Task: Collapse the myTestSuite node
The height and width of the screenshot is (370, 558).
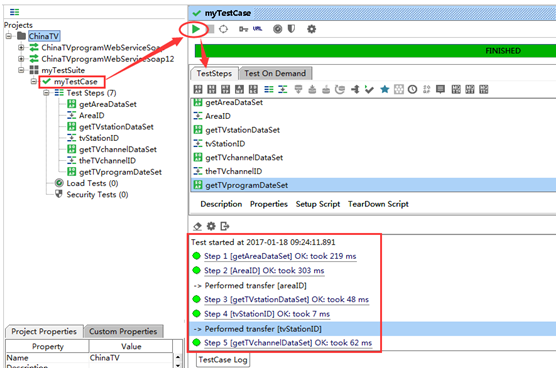Action: click(x=21, y=70)
